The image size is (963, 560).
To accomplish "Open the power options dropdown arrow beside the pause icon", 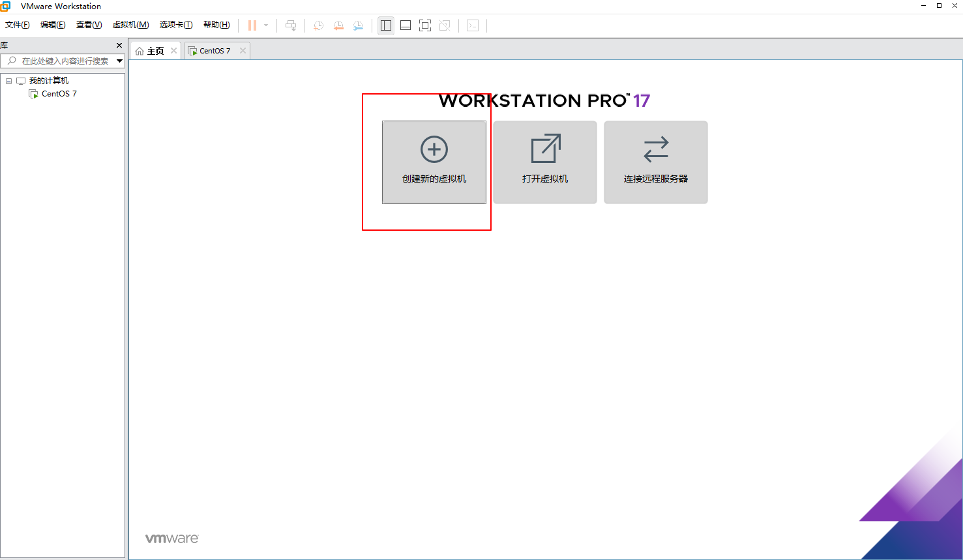I will [266, 25].
